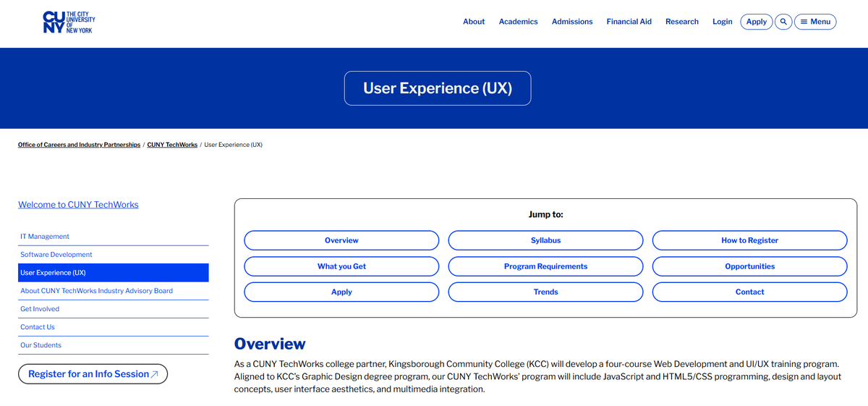
Task: Jump to Opportunities section
Action: pos(749,266)
